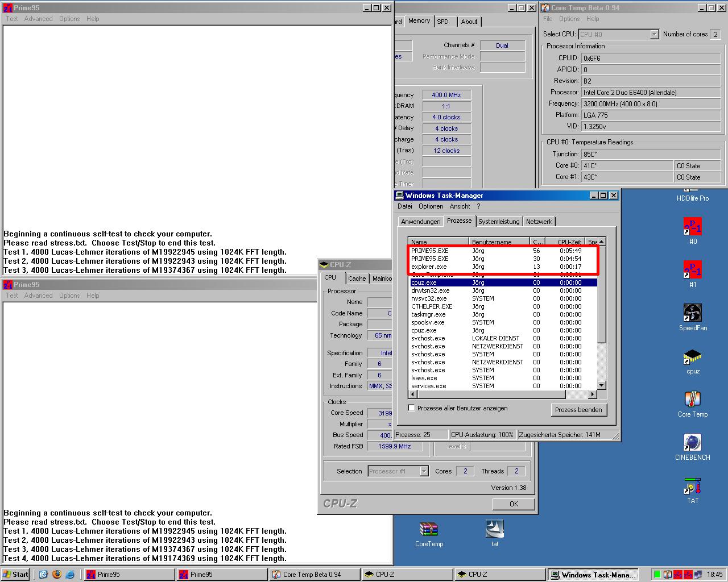Viewport: 728px width, 582px height.
Task: Open the CoreTemp WinRAR archive icon
Action: pyautogui.click(x=429, y=534)
